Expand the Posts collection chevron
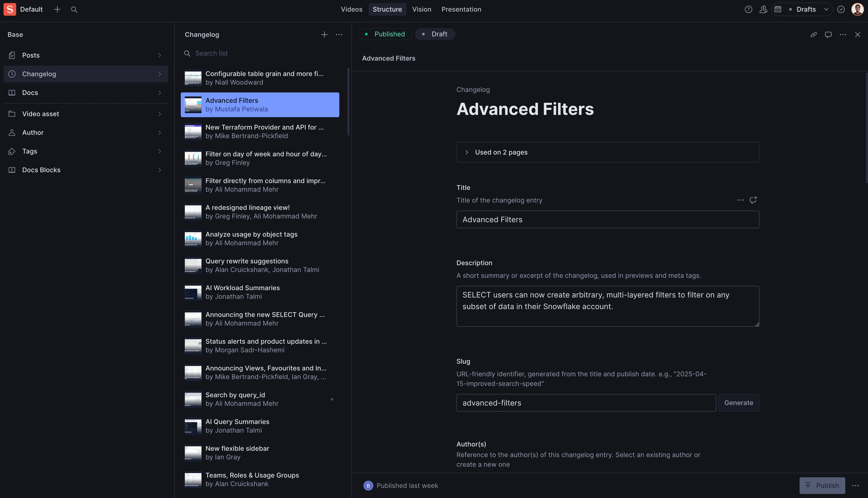The image size is (868, 498). click(x=160, y=55)
